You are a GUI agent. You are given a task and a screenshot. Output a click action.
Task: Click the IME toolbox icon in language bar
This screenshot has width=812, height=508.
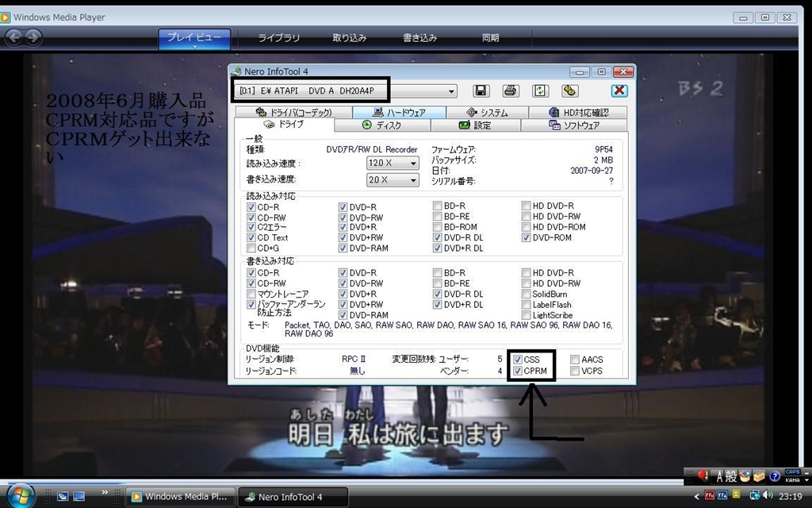click(x=759, y=476)
